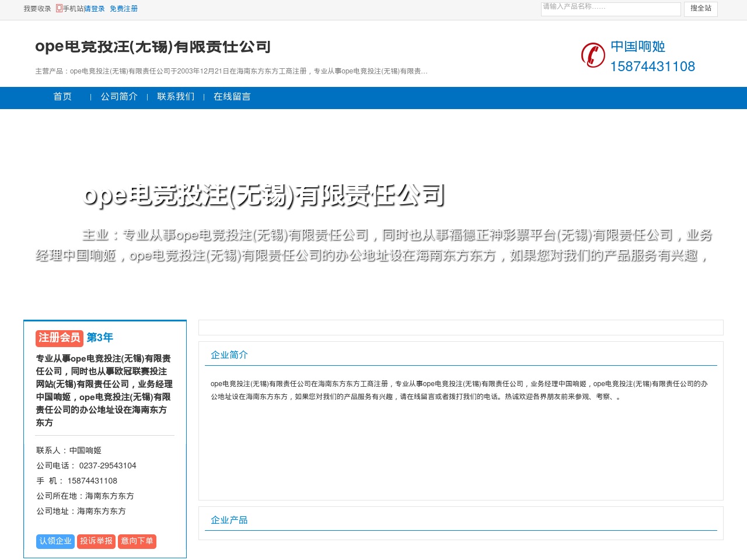Viewport: 747px width, 560px height.
Task: Click the 主营产品 description line in header
Action: [232, 71]
